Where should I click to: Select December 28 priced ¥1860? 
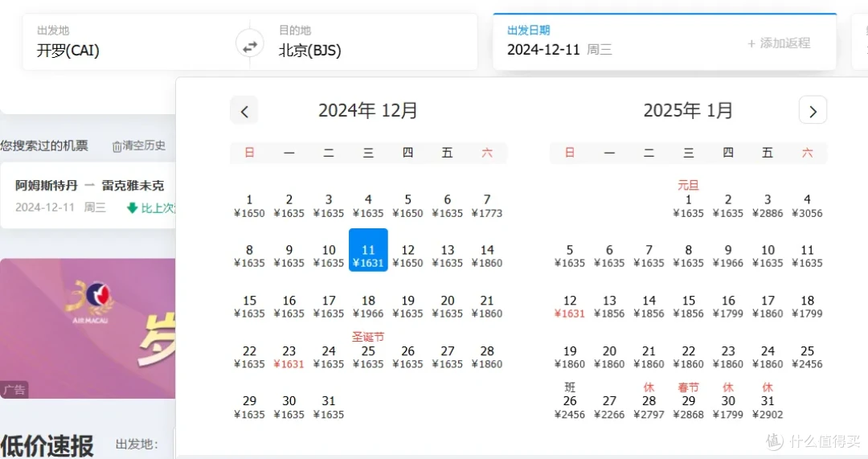coord(487,357)
